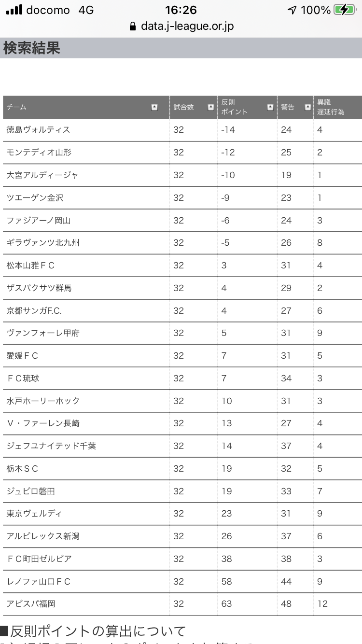Select the 徳島ヴォルティス team row
Image resolution: width=362 pixels, height=644 pixels.
pos(39,130)
